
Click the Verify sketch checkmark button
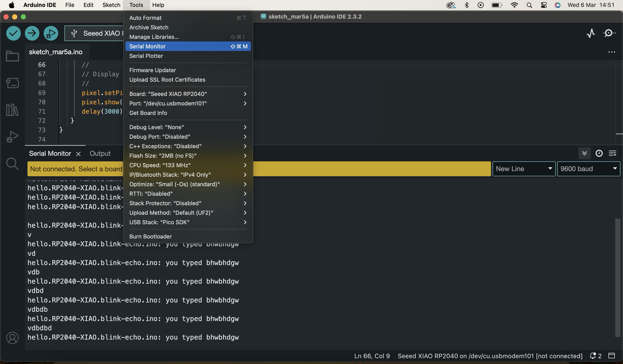pyautogui.click(x=13, y=33)
